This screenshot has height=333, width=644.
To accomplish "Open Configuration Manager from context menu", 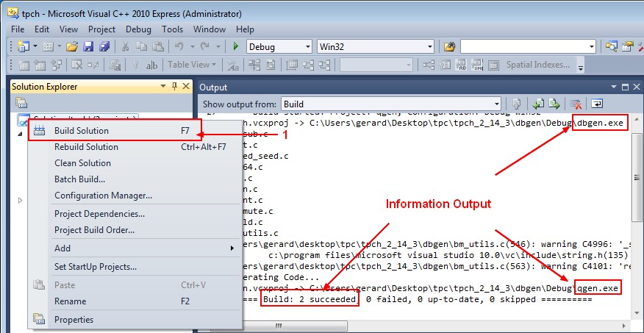I will coord(103,196).
